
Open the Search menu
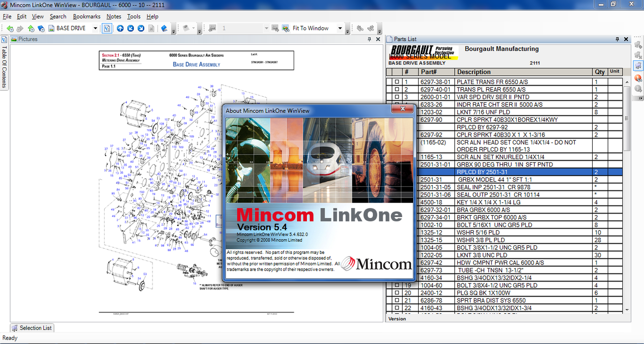58,17
